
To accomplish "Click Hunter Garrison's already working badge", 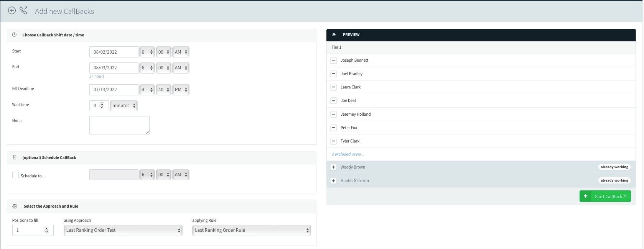I will click(x=614, y=180).
